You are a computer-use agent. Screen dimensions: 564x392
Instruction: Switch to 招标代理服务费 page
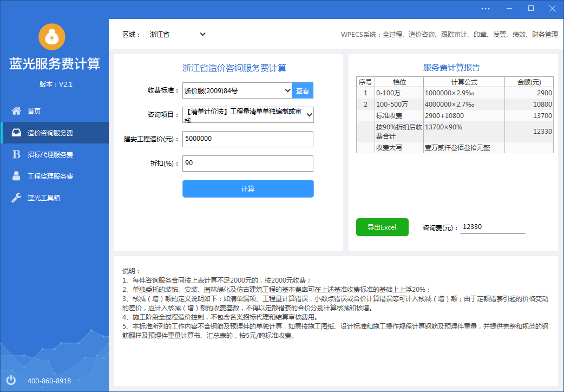tap(50, 154)
